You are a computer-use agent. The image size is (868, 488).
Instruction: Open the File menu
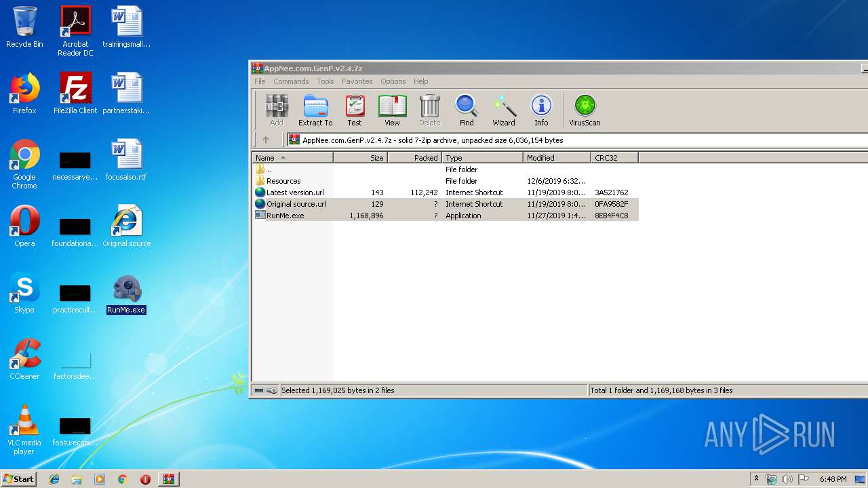[x=260, y=81]
